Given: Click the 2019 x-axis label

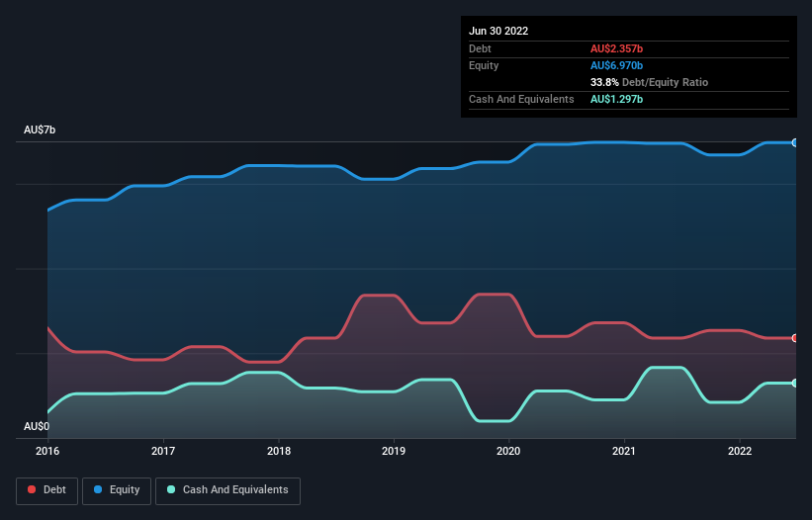Looking at the screenshot, I should pos(394,451).
